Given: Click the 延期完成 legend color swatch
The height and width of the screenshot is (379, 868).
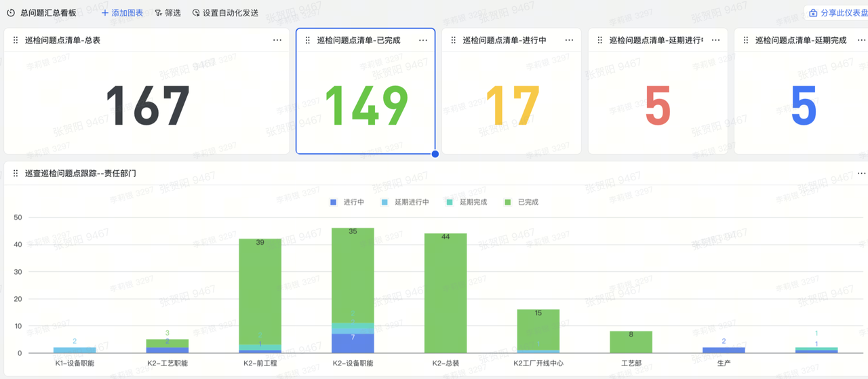Looking at the screenshot, I should pos(450,202).
